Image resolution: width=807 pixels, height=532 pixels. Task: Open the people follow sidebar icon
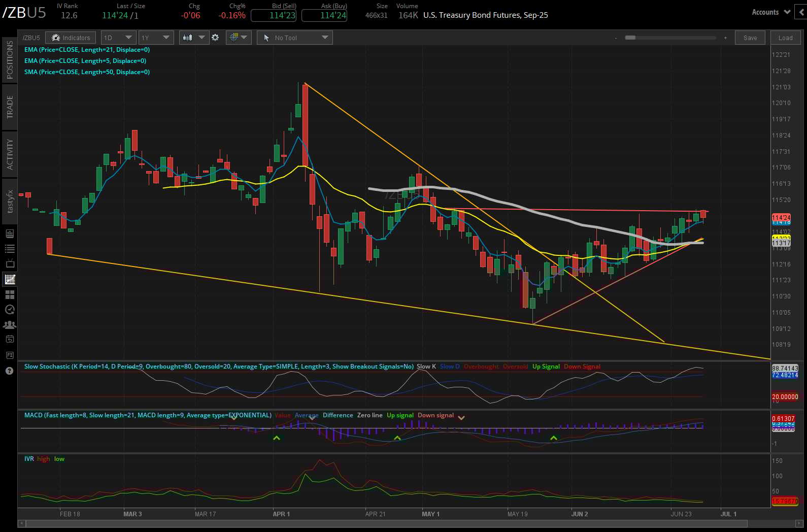point(10,325)
